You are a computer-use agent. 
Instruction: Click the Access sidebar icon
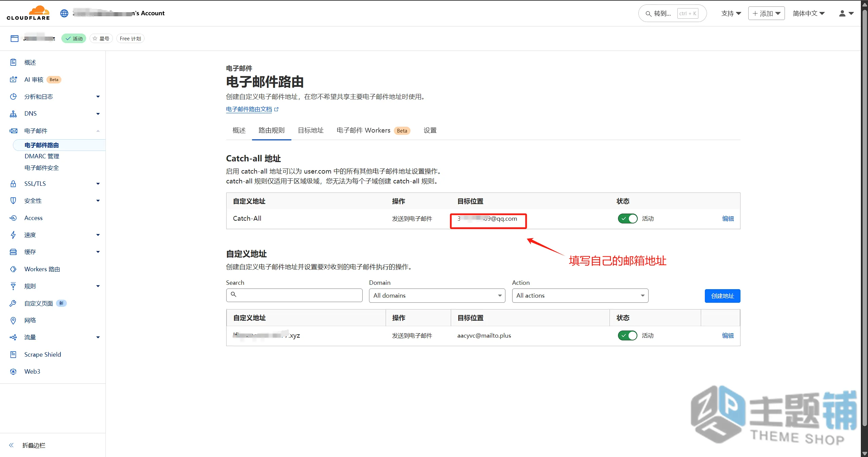click(x=13, y=218)
